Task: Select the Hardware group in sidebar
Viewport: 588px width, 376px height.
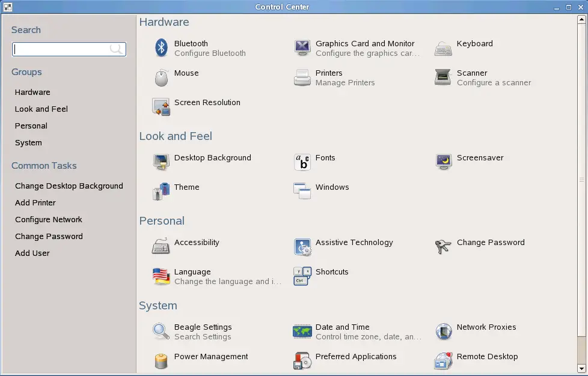Action: click(32, 92)
